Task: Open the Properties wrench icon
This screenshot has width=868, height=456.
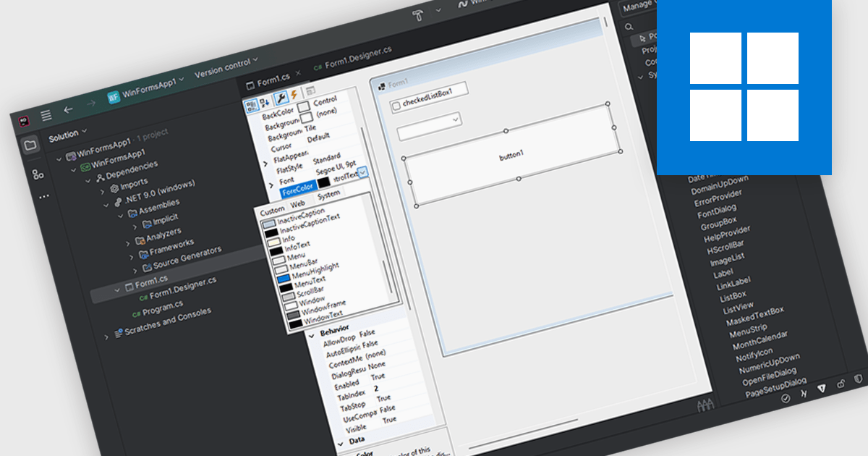Action: 281,98
